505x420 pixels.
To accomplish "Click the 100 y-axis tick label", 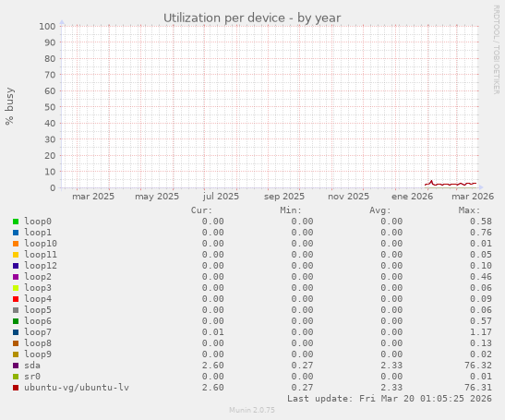I will pyautogui.click(x=47, y=27).
